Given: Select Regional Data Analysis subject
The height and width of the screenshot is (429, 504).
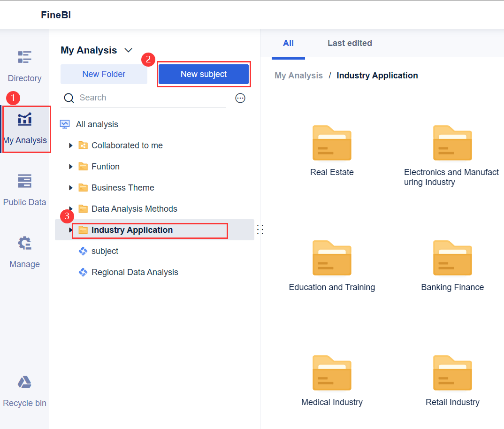Looking at the screenshot, I should pos(135,272).
